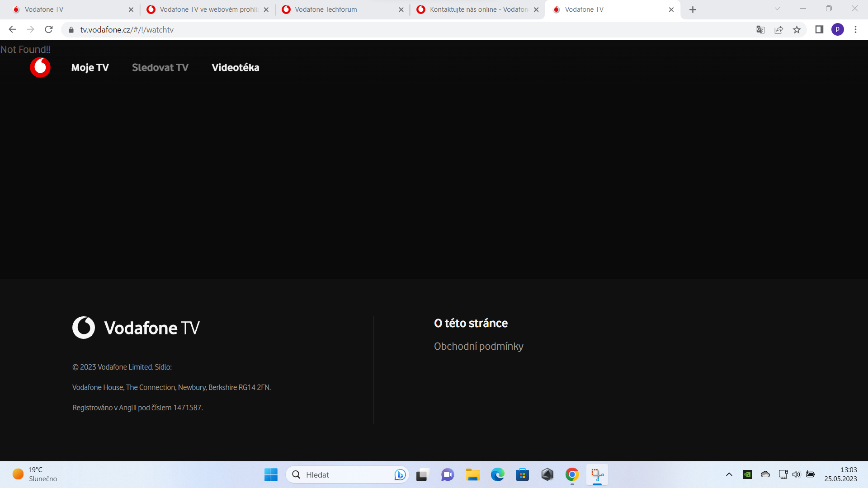Click 'Registrováno v Anglii pod číslem 1471587.'
This screenshot has width=868, height=488.
137,408
